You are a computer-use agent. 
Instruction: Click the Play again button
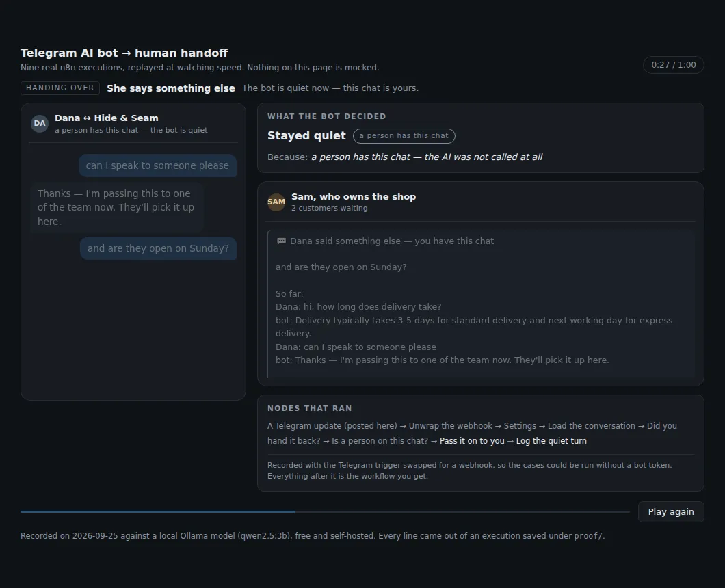point(671,511)
